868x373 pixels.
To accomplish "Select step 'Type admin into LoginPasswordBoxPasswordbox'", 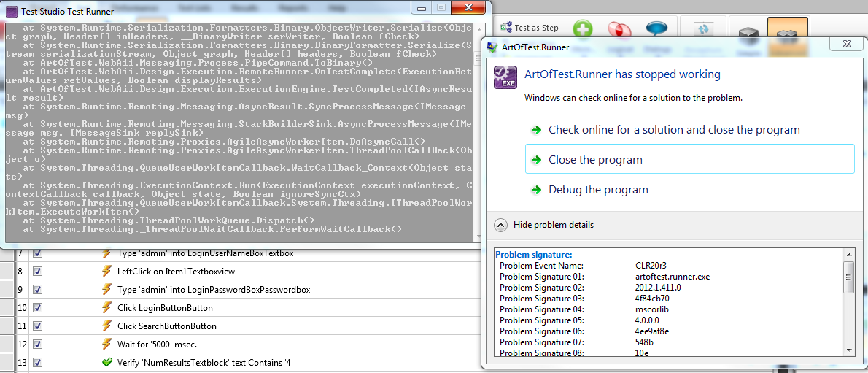I will click(x=214, y=289).
